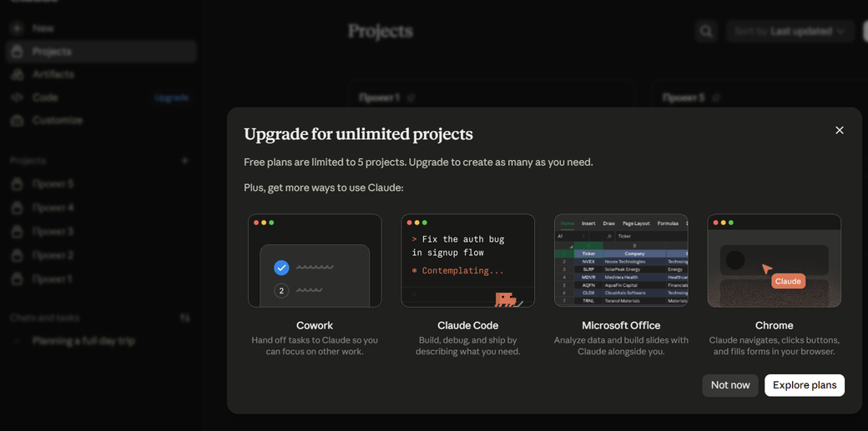Click the Claude Code card title
The width and height of the screenshot is (868, 431).
point(467,325)
